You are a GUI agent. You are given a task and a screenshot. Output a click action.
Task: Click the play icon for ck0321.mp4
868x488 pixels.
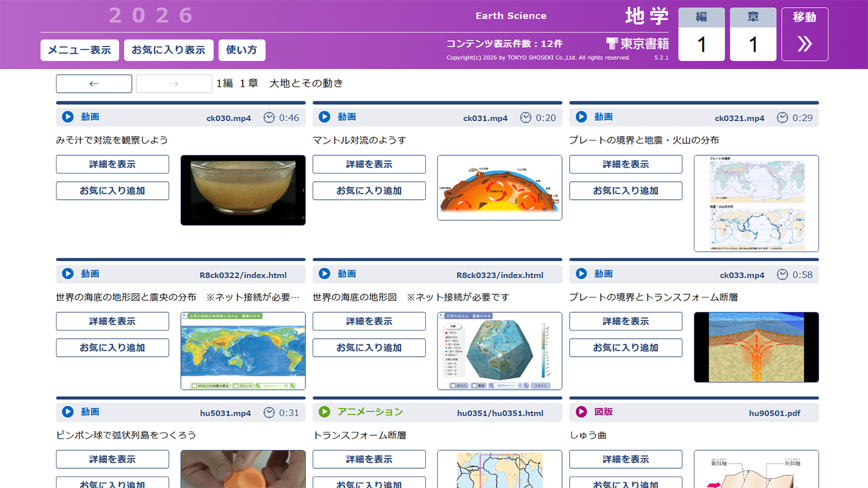[581, 117]
